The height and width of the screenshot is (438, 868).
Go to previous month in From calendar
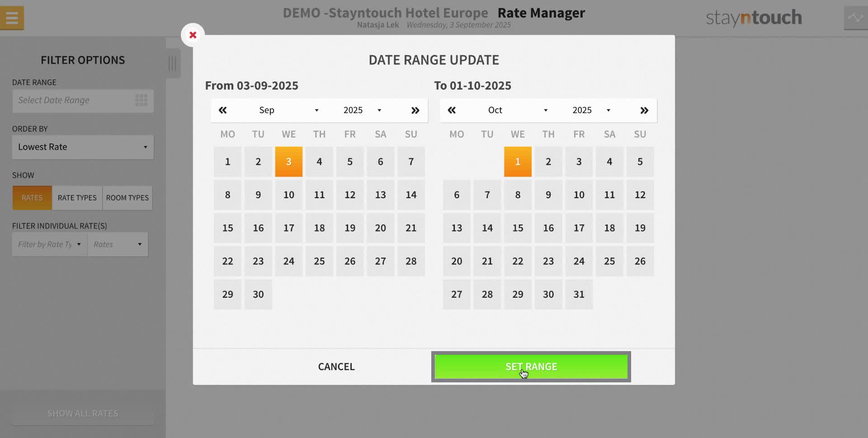tap(222, 110)
